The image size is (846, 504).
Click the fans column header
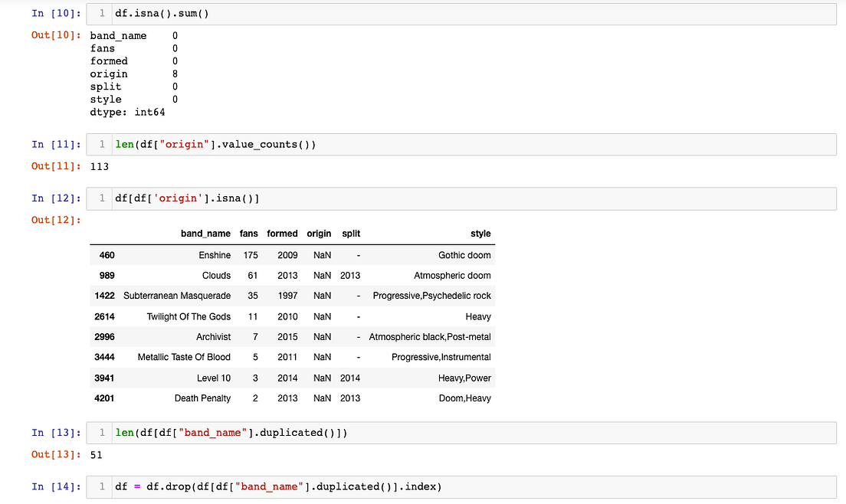[248, 234]
